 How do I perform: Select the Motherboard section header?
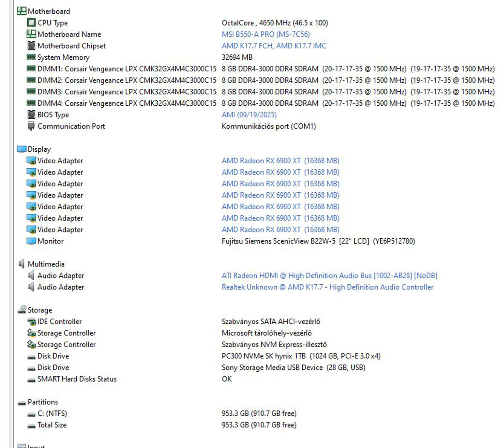pyautogui.click(x=49, y=11)
